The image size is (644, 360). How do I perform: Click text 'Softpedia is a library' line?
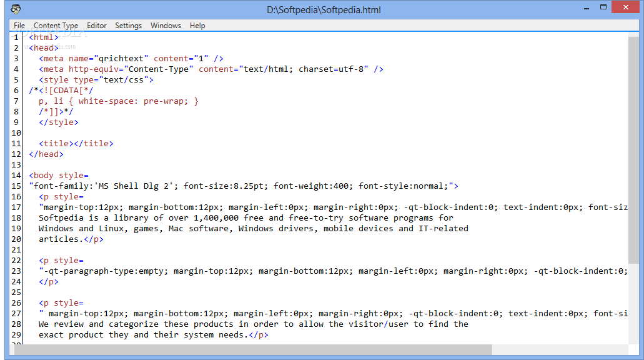246,217
